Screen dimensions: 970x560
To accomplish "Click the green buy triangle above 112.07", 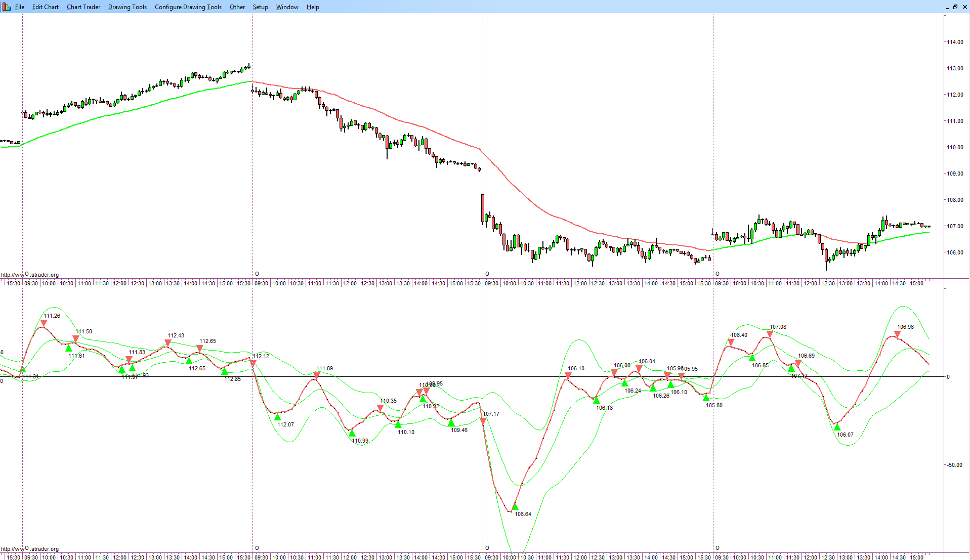I will [x=278, y=417].
